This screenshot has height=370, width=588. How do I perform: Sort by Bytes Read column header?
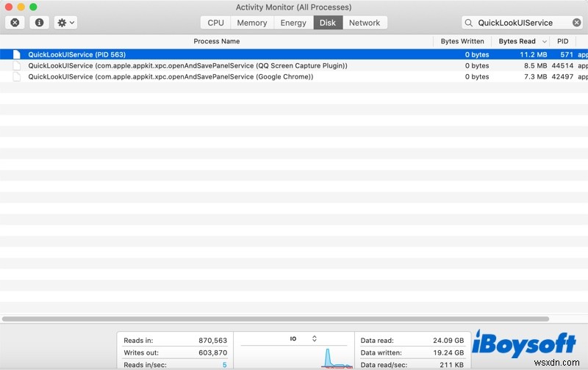click(x=517, y=41)
